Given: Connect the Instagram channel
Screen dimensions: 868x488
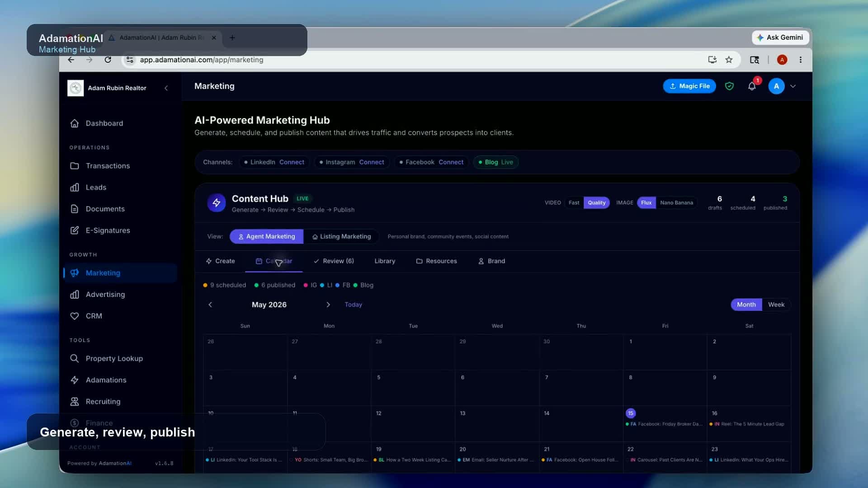Looking at the screenshot, I should 372,162.
